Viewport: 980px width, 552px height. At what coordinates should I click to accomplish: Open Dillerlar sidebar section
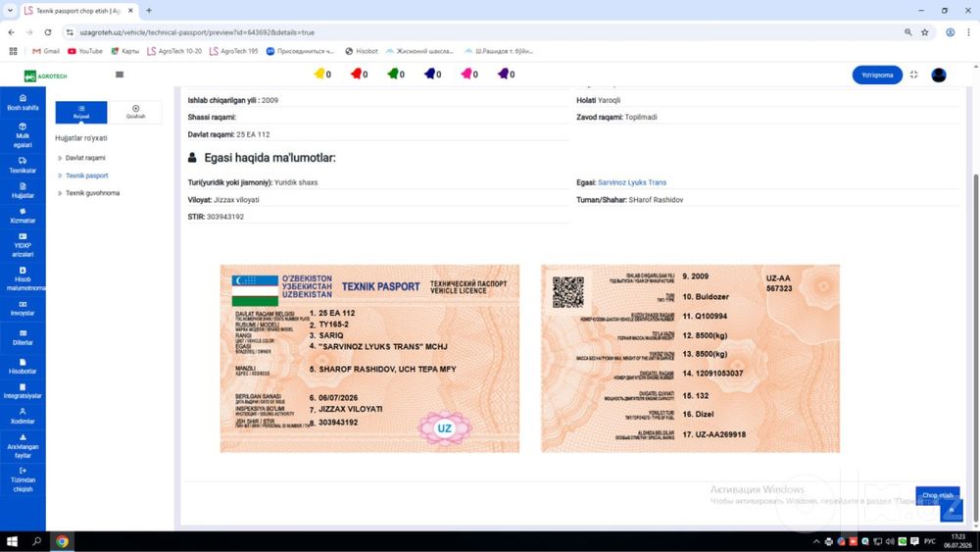tap(23, 337)
